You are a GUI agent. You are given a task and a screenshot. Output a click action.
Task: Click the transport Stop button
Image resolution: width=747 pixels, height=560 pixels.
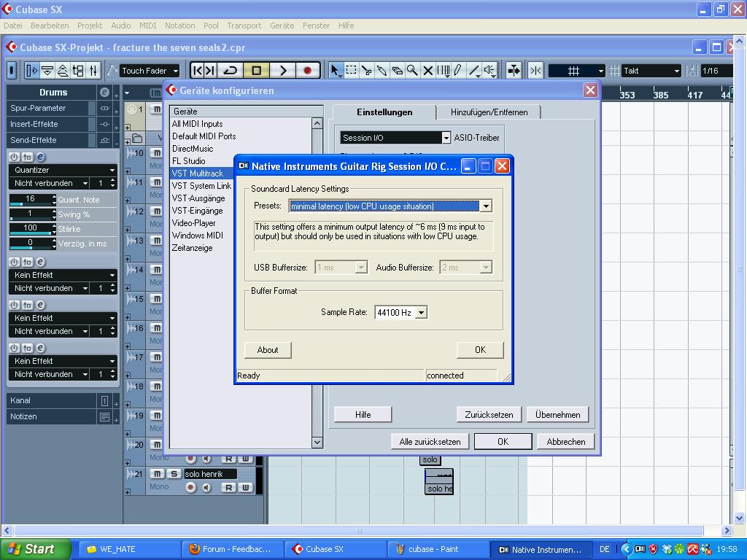tap(256, 71)
